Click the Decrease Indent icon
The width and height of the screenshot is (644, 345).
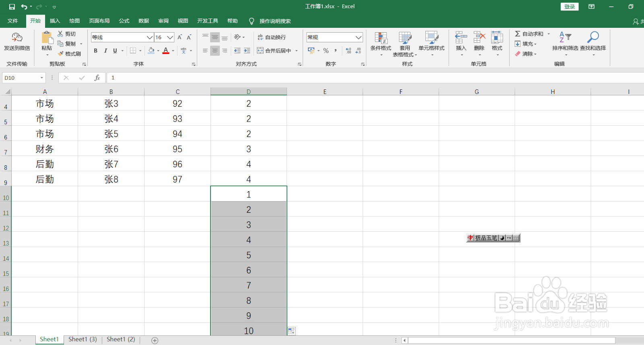(237, 50)
